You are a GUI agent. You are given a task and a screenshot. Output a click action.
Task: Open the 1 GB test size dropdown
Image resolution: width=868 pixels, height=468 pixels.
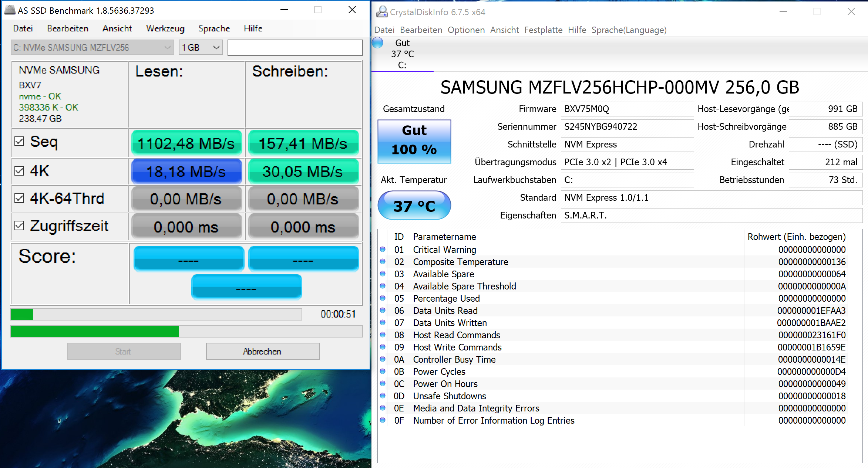click(201, 47)
